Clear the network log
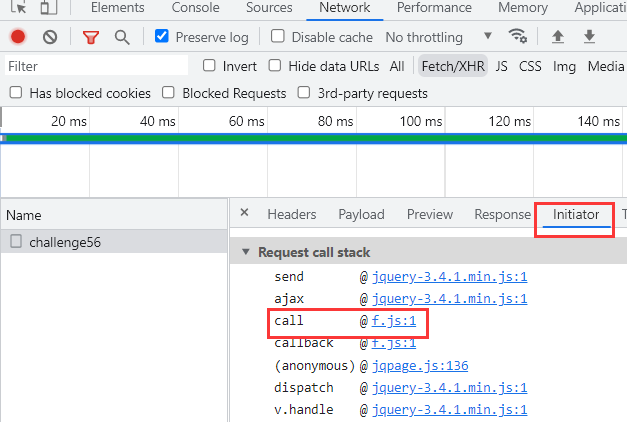627x422 pixels. coord(50,37)
